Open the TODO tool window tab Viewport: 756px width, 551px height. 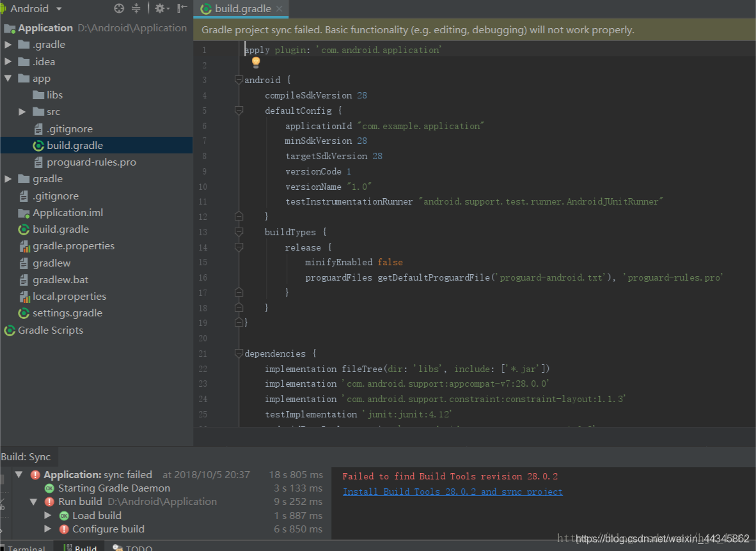point(132,548)
